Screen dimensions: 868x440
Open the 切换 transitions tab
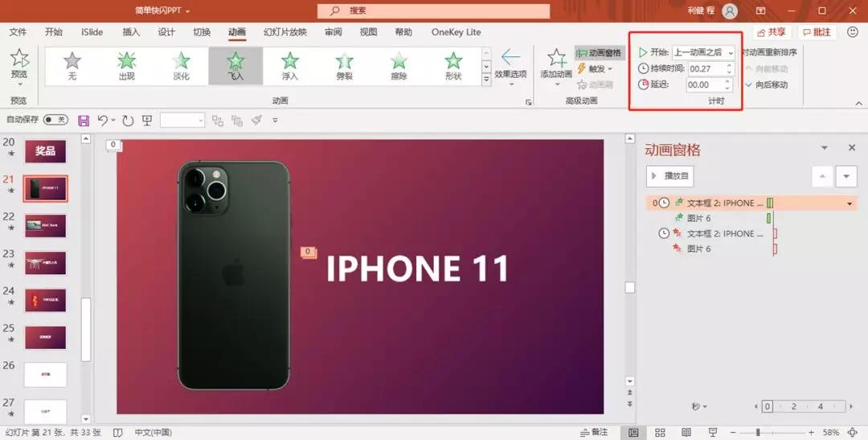(202, 32)
